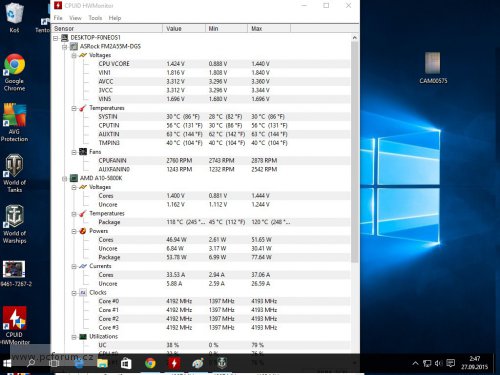This screenshot has width=500, height=375.
Task: Show hidden system tray icons
Action: pos(415,363)
